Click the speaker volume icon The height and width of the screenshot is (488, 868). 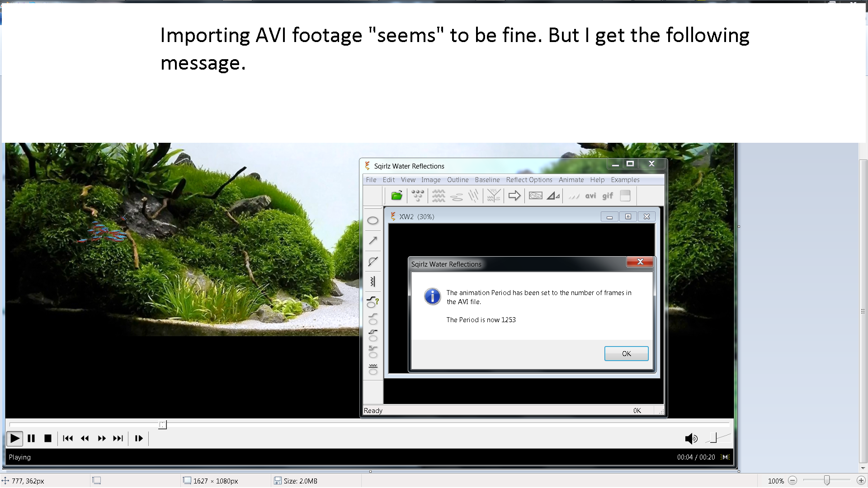point(691,438)
